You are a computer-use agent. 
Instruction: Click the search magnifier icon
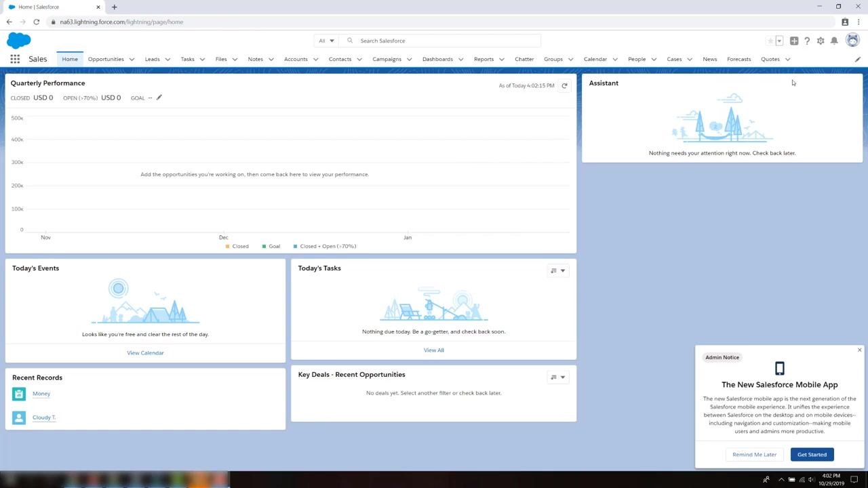click(350, 41)
